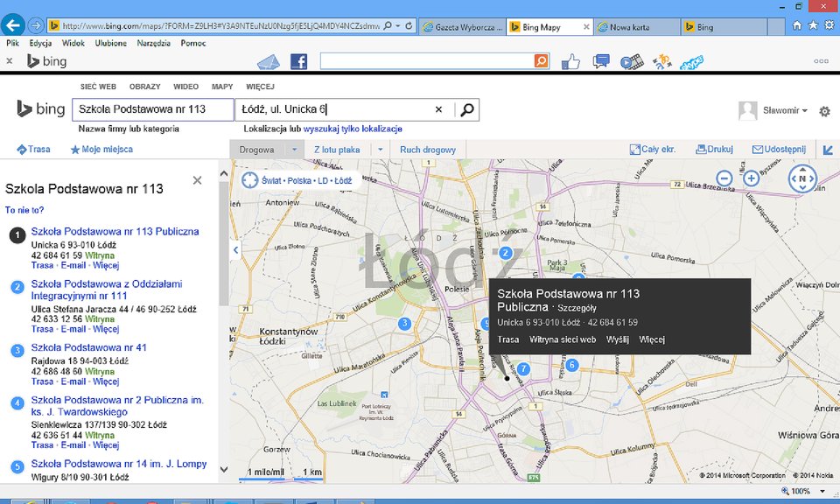Open browser zoom level dropdown
The image size is (840, 504).
[822, 491]
